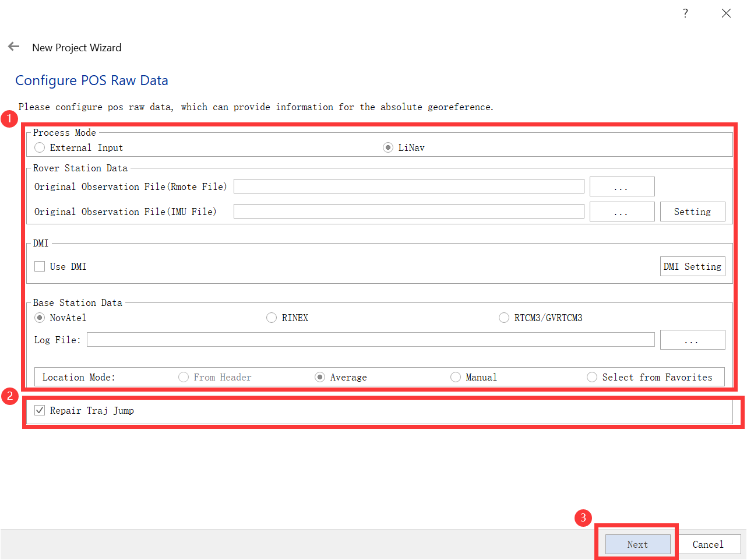Click the Next button
This screenshot has width=747, height=560.
click(x=638, y=544)
